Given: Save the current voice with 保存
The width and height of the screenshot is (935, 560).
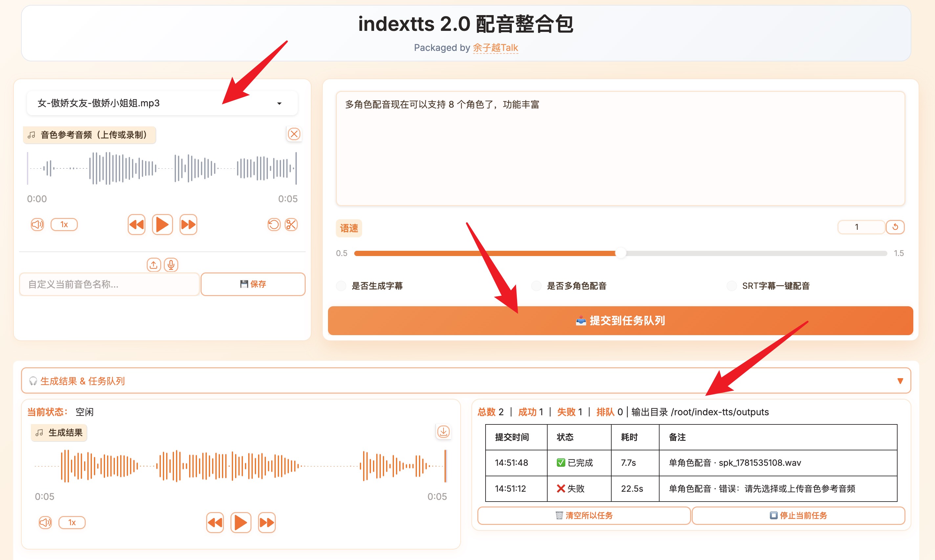Looking at the screenshot, I should tap(253, 284).
